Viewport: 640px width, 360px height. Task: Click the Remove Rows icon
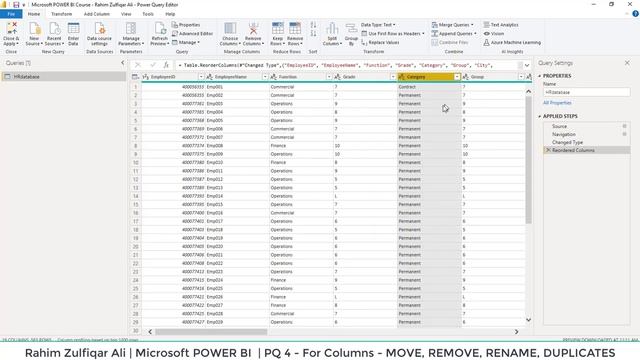pyautogui.click(x=295, y=28)
